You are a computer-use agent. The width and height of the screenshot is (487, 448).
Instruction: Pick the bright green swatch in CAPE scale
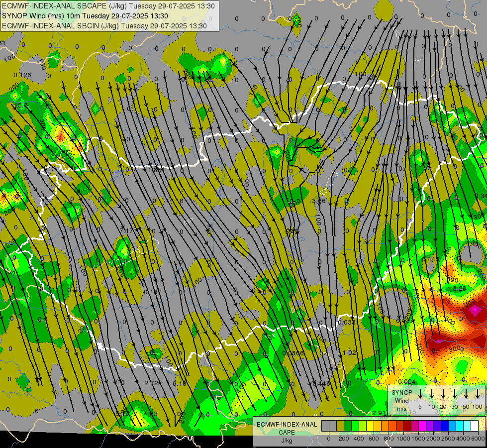click(x=355, y=426)
